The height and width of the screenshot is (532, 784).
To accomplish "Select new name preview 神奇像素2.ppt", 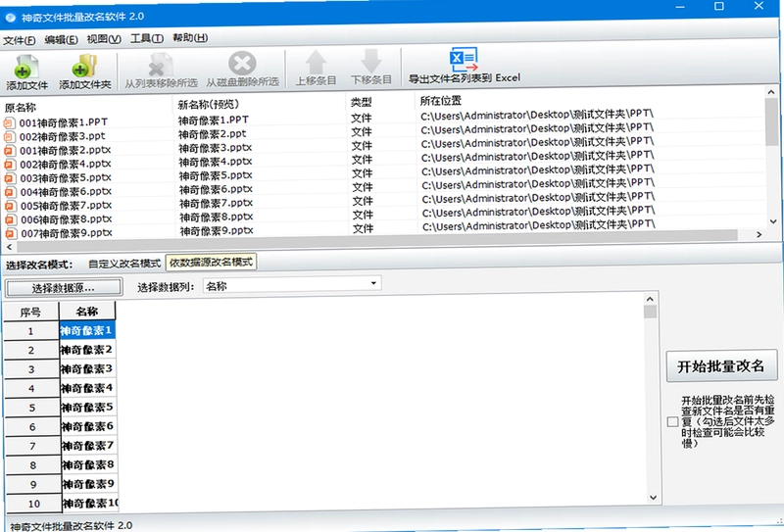I will (213, 134).
